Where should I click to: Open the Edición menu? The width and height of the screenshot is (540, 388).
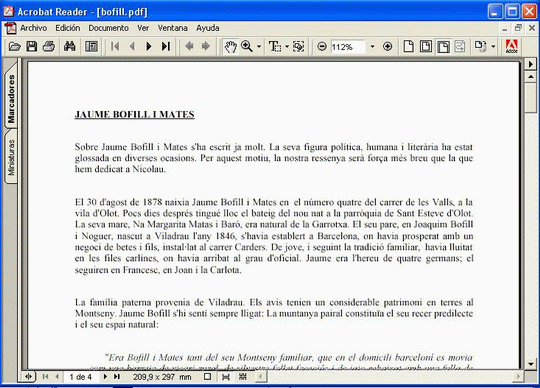click(68, 28)
